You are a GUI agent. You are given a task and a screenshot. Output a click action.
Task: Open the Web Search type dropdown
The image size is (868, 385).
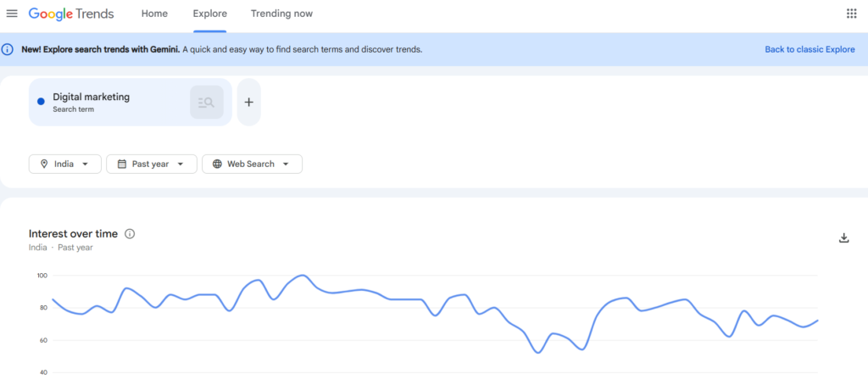coord(252,164)
